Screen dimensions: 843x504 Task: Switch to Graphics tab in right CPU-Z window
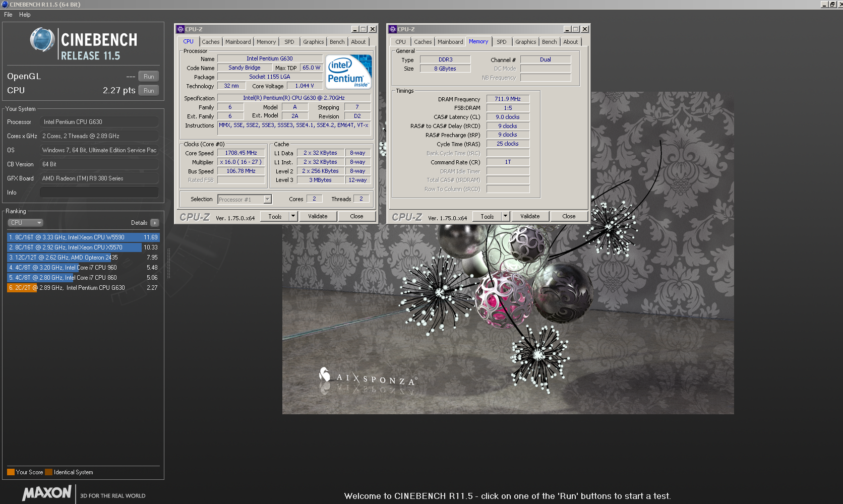tap(526, 42)
